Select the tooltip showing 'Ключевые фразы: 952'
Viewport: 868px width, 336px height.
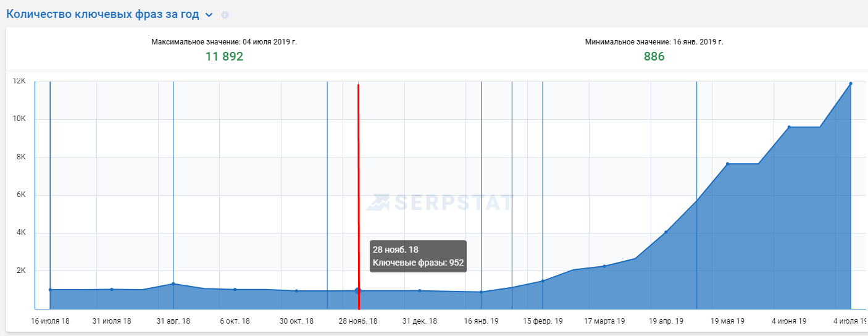(x=418, y=256)
